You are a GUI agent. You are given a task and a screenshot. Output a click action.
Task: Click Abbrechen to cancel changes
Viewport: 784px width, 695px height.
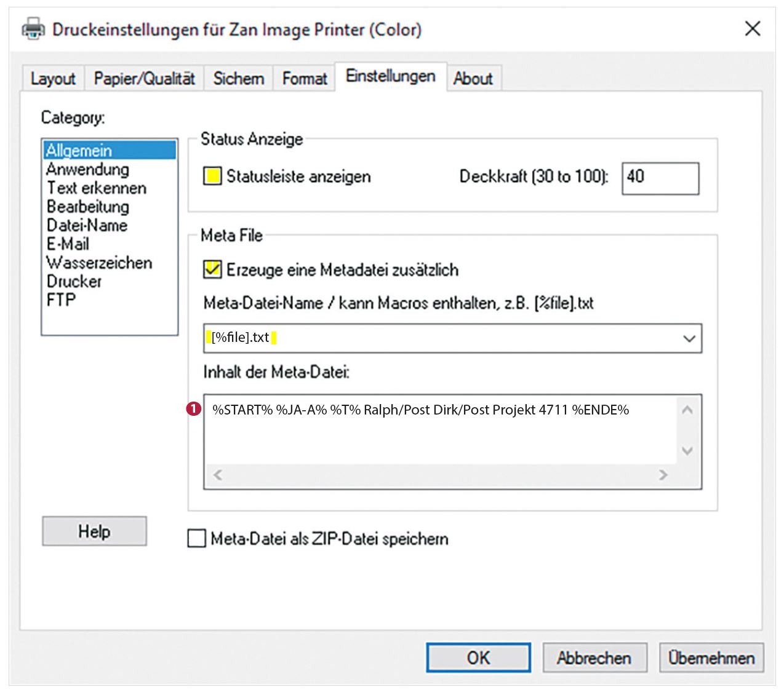[594, 658]
